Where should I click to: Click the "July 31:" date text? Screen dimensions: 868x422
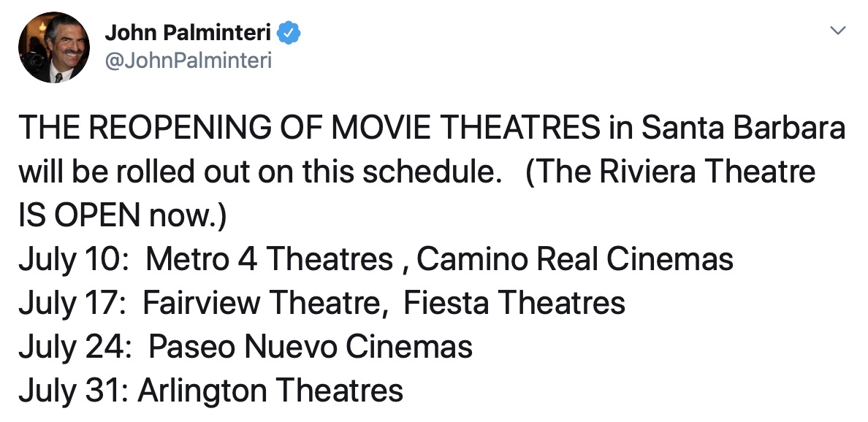(73, 390)
